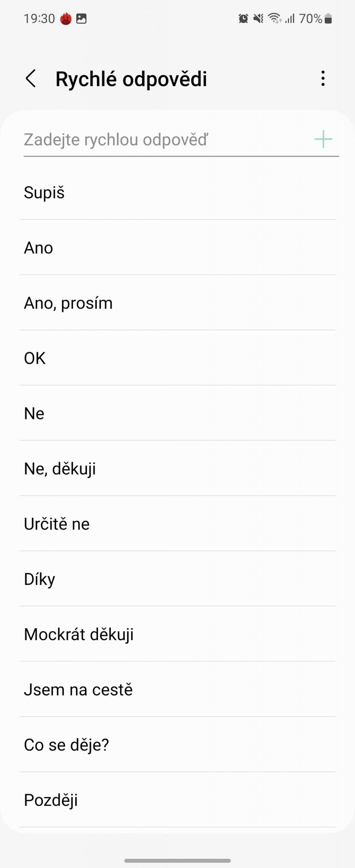Screen dimensions: 355x868
Task: Tap the battery icon in status bar
Action: pos(328,18)
